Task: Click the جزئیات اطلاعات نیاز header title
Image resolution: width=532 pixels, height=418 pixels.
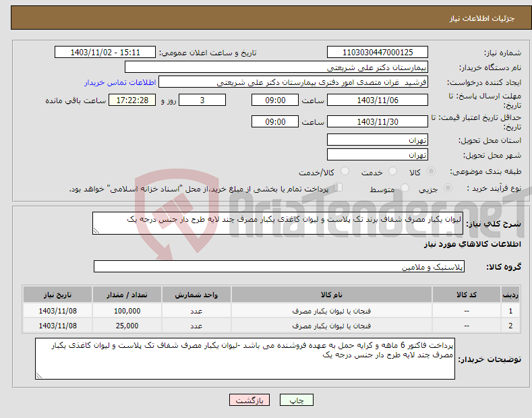Action: click(482, 18)
